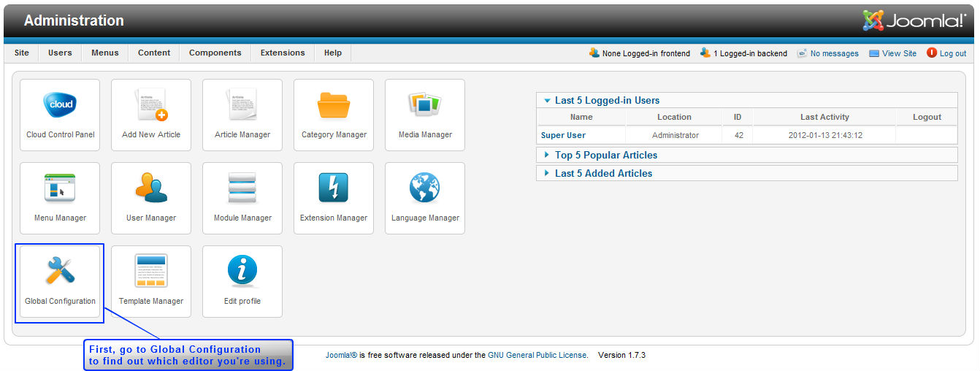This screenshot has width=980, height=371.
Task: Expand the Top 5 Popular Articles panel
Action: [746, 155]
